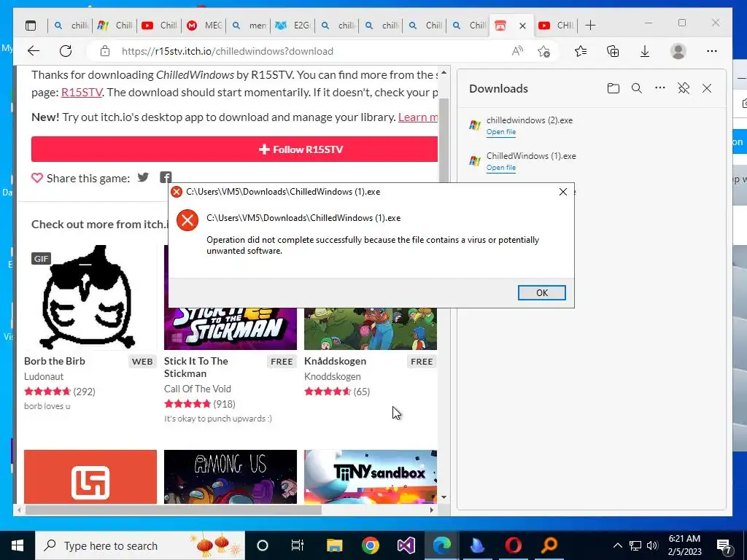This screenshot has height=560, width=747.
Task: Open File Explorer from taskbar
Action: click(334, 545)
